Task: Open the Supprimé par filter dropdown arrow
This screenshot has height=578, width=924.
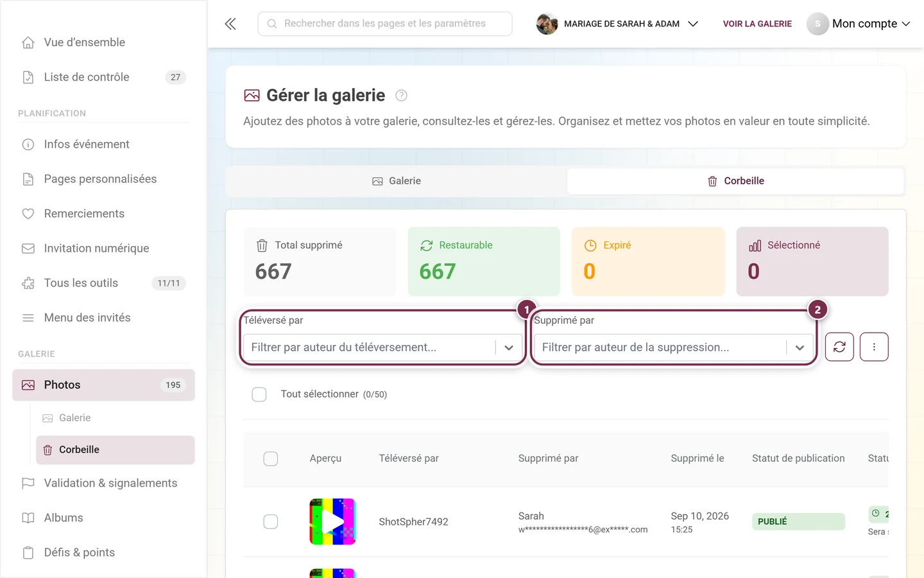Action: (800, 347)
